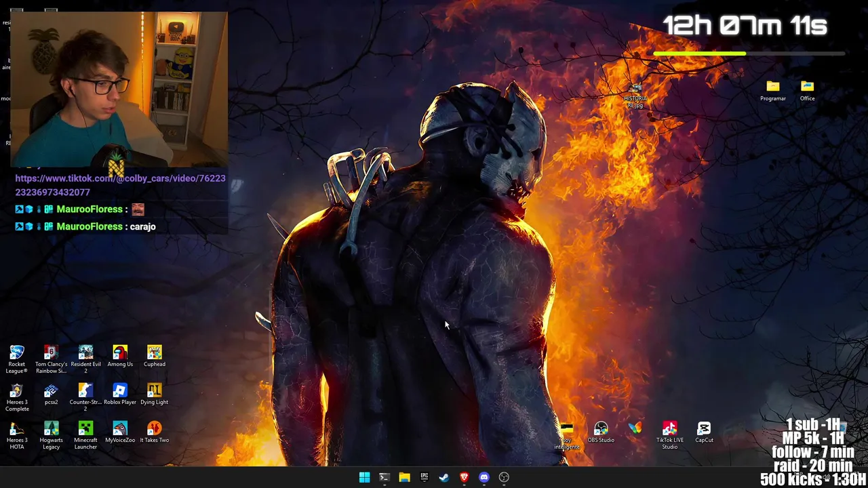
Task: Select the TikTok LIVE Studio shortcut
Action: tap(669, 435)
